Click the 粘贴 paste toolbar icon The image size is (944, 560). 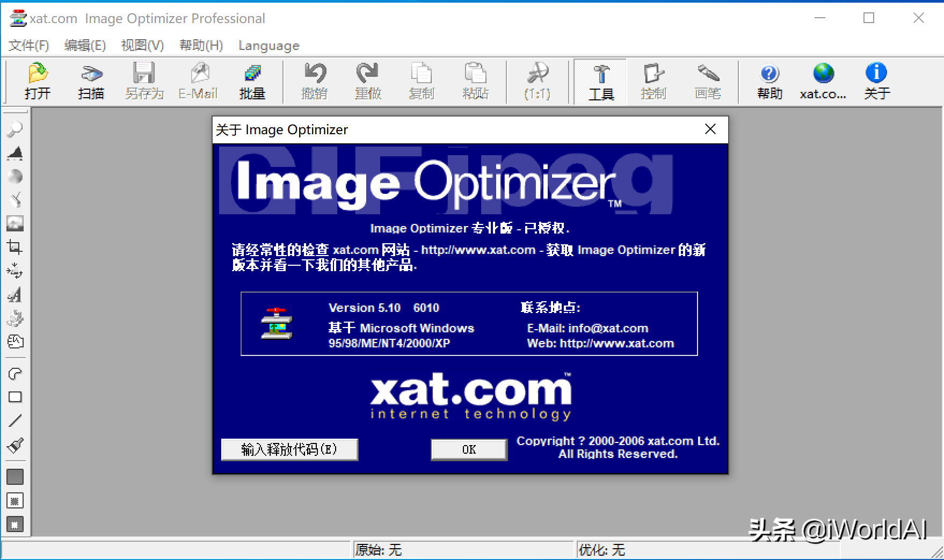point(475,82)
